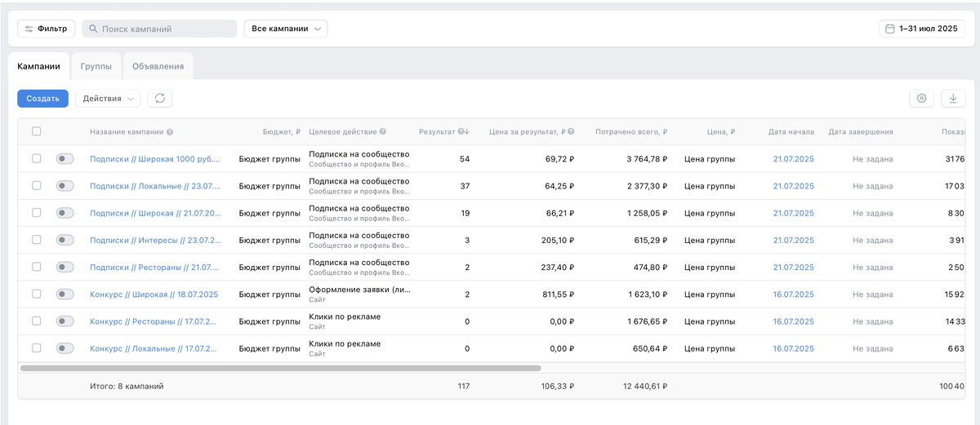Check the select-all campaigns checkbox
The image size is (980, 425).
(36, 131)
